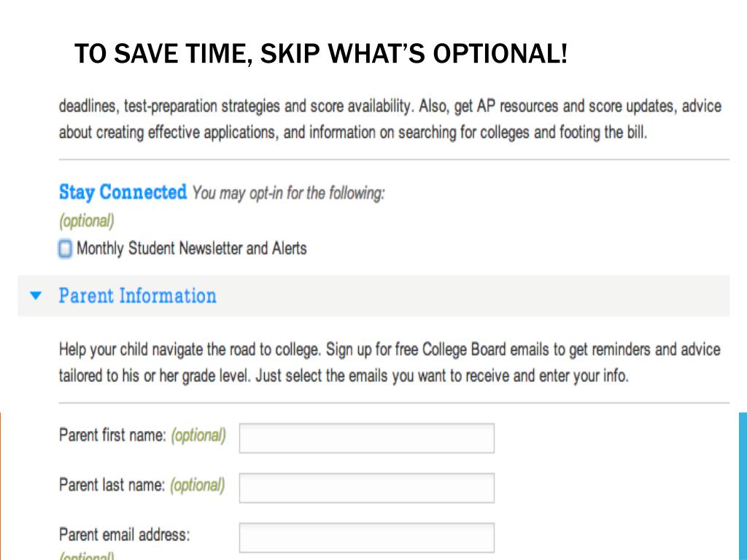The height and width of the screenshot is (560, 747).
Task: Click the (optional) tag beside Parent last name
Action: click(197, 485)
